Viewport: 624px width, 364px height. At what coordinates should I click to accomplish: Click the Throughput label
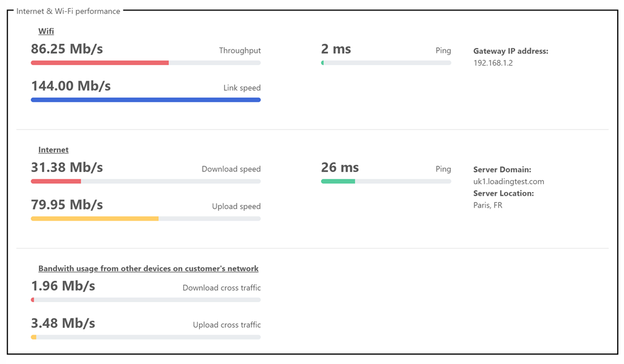(x=240, y=51)
